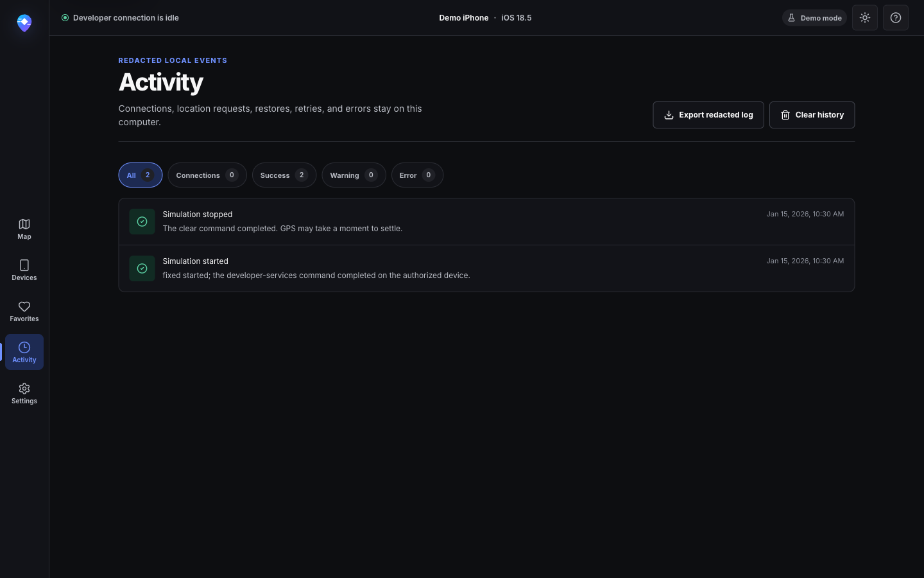
Task: Select the Activity sidebar item
Action: 24,352
